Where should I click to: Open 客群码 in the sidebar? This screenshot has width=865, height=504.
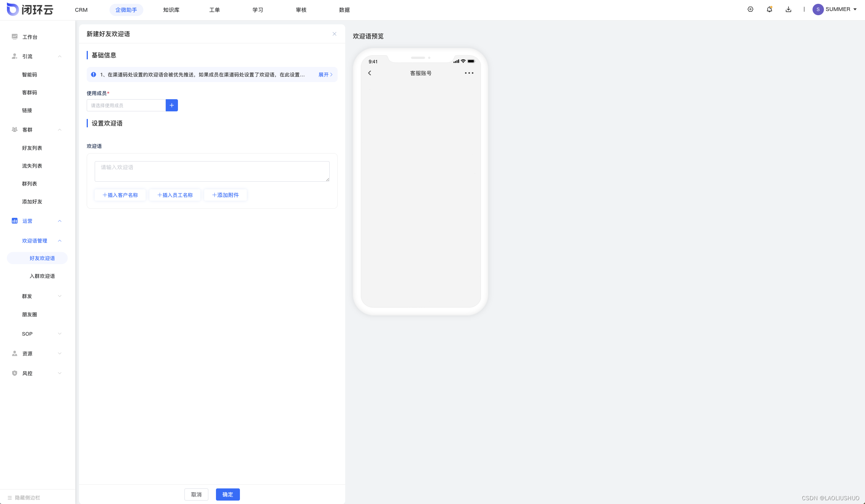30,92
